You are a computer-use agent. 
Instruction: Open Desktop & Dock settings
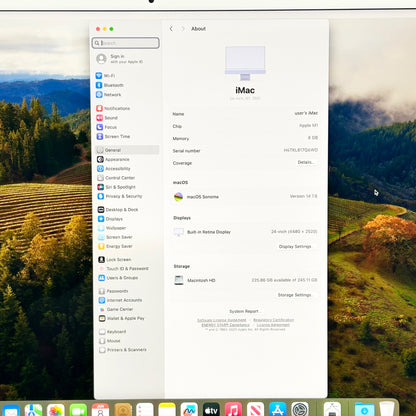[x=118, y=210]
